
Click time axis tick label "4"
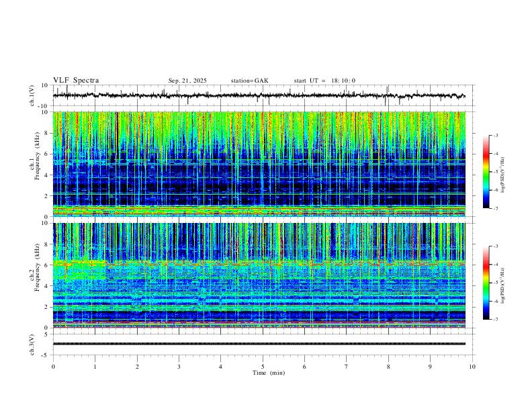[x=220, y=367]
